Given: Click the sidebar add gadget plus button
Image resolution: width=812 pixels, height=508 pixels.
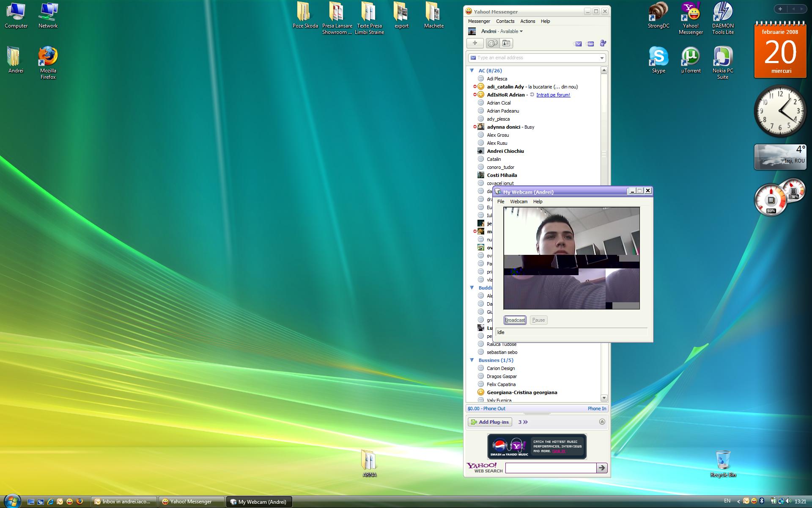Looking at the screenshot, I should click(780, 9).
